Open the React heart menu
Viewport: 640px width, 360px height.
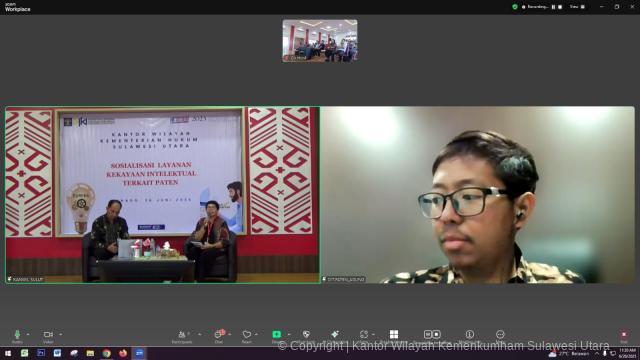247,336
